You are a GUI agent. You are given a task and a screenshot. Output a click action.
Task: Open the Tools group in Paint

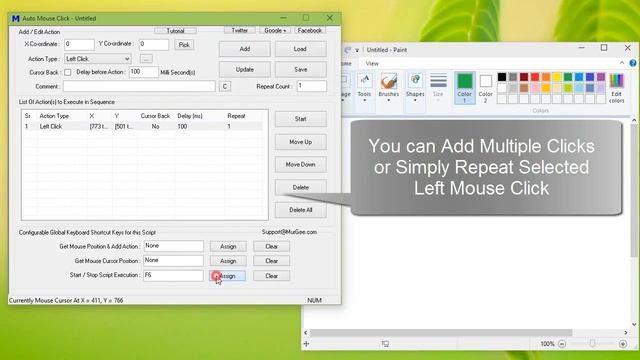[364, 87]
